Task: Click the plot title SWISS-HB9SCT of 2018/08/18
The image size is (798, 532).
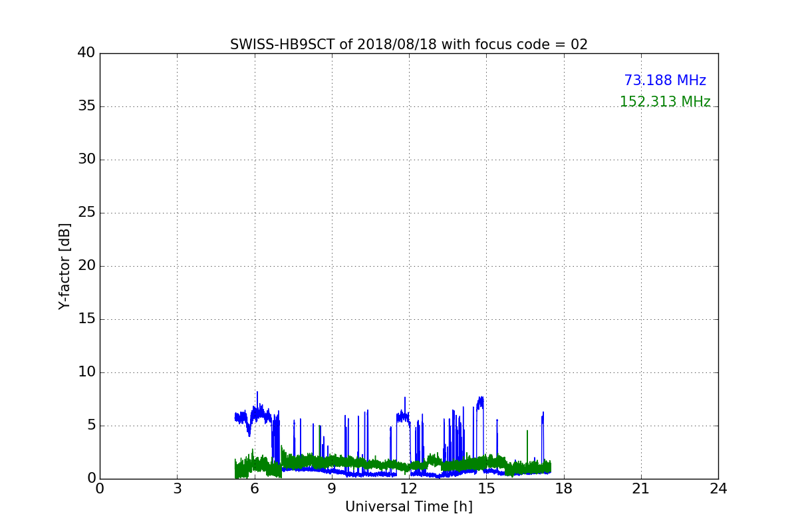Action: 408,45
